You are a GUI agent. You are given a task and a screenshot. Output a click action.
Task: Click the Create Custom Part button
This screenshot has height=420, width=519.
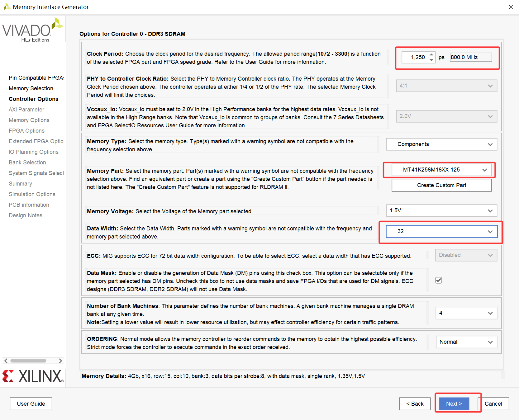[x=441, y=185]
